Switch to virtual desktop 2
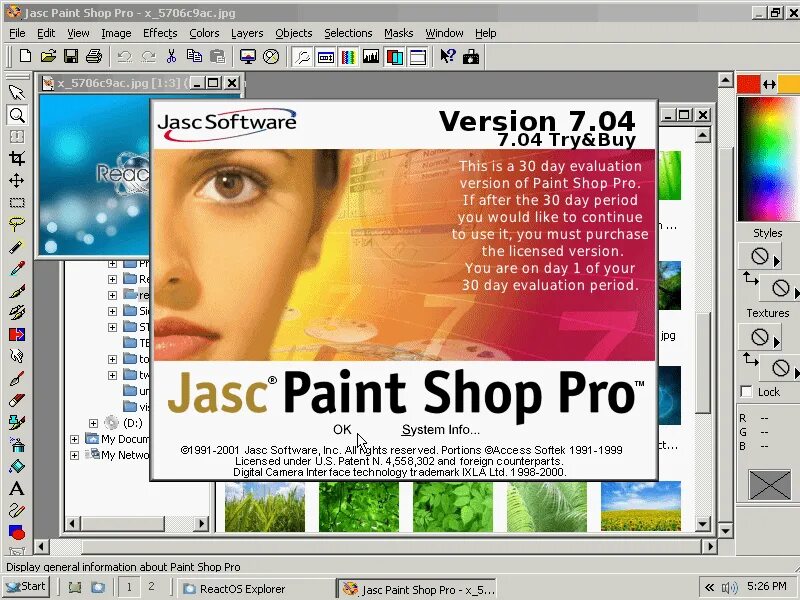Viewport: 800px width, 600px height. click(151, 587)
